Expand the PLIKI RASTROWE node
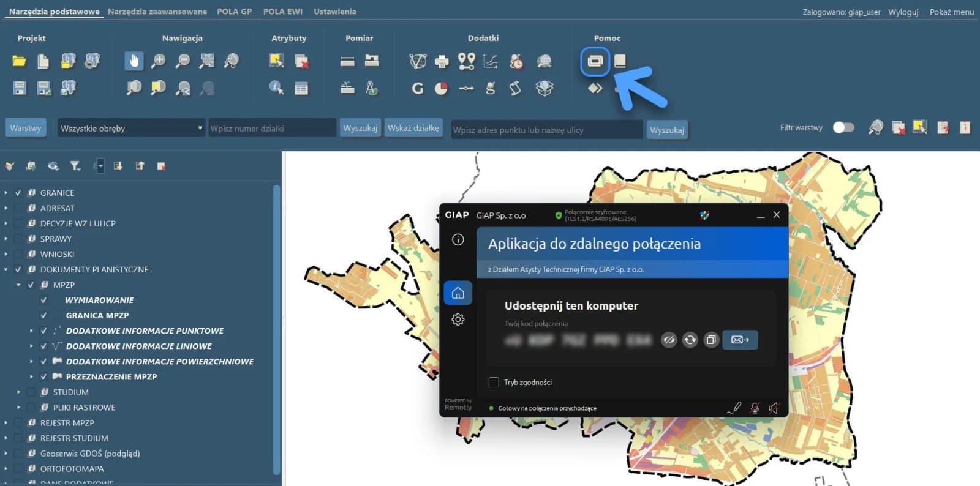The image size is (980, 486). (x=18, y=407)
